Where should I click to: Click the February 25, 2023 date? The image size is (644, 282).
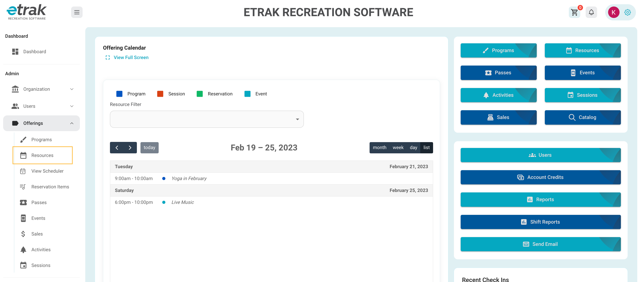(409, 190)
